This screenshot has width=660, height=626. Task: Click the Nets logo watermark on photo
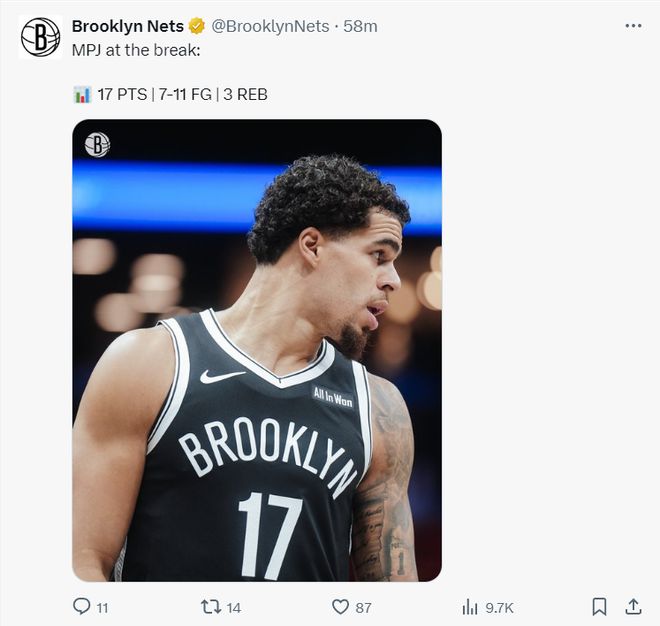tap(97, 145)
